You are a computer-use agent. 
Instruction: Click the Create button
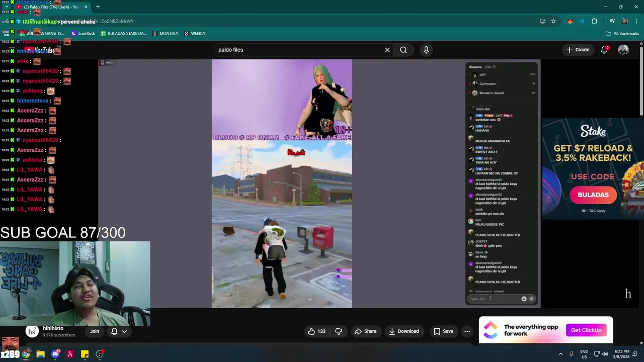pos(578,50)
